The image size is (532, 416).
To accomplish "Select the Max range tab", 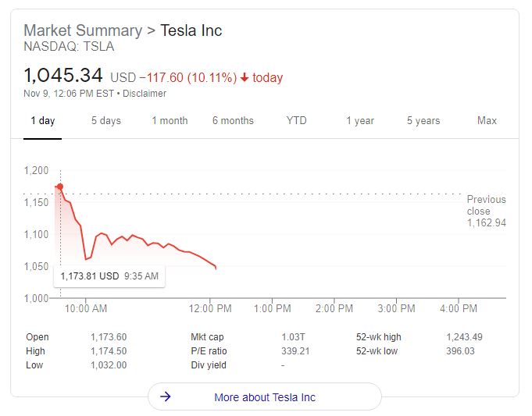I will (487, 121).
